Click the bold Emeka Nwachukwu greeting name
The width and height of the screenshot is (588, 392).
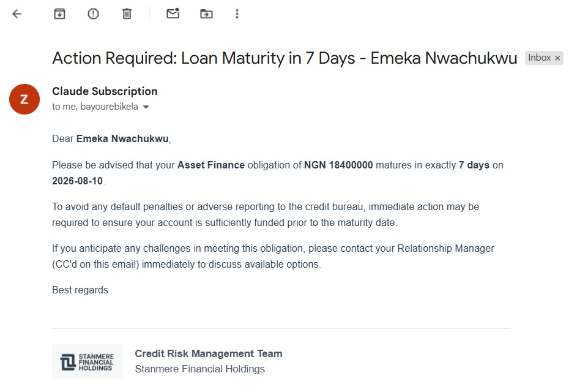pos(122,139)
